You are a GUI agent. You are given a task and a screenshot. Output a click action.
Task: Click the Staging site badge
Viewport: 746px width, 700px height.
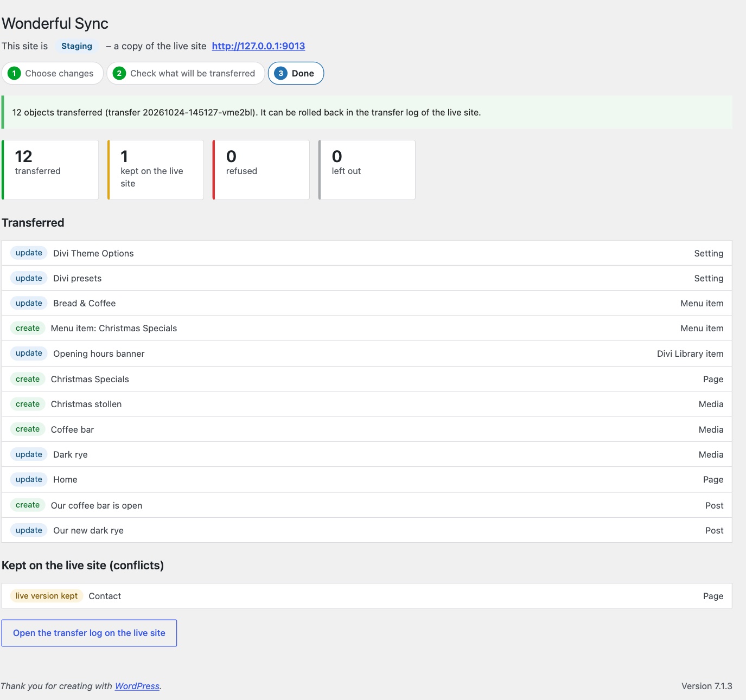tap(76, 46)
